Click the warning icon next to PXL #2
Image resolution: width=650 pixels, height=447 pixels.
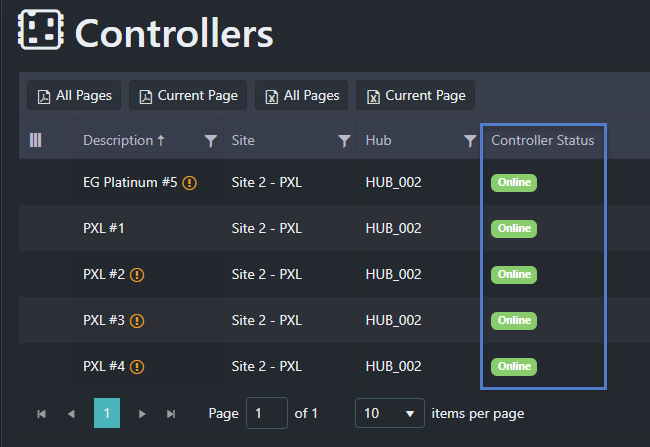(137, 275)
